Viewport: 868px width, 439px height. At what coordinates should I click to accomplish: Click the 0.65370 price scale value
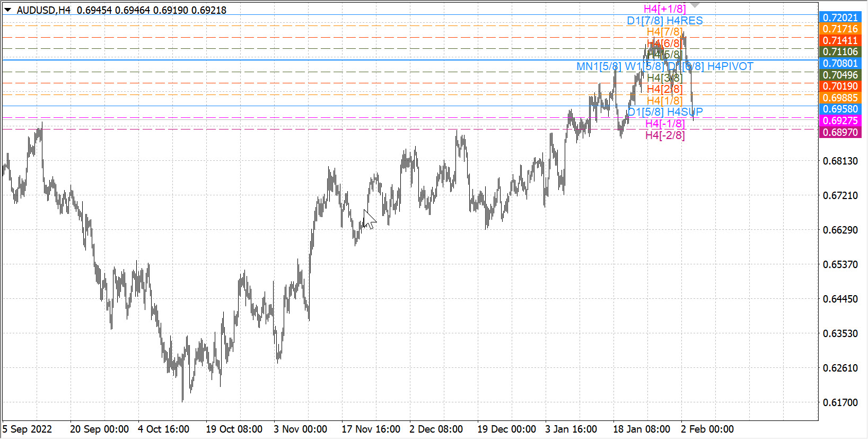click(840, 265)
